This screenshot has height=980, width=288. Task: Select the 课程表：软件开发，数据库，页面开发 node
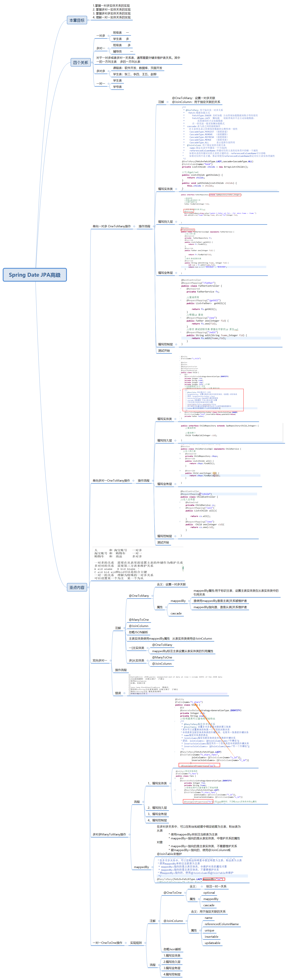(x=137, y=68)
